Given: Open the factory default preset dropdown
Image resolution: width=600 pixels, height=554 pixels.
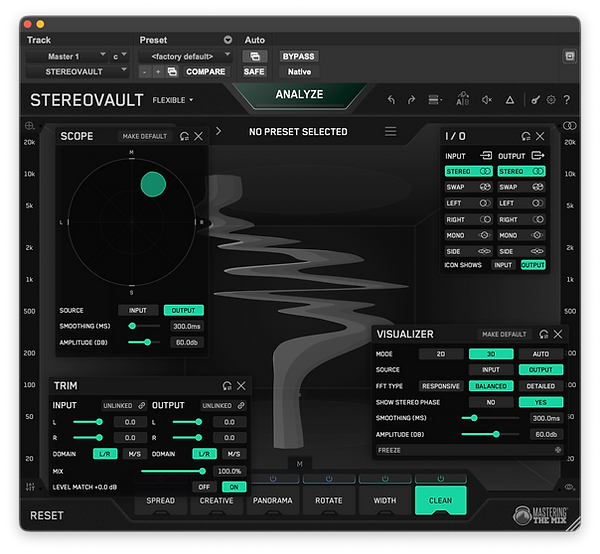Looking at the screenshot, I should [185, 56].
